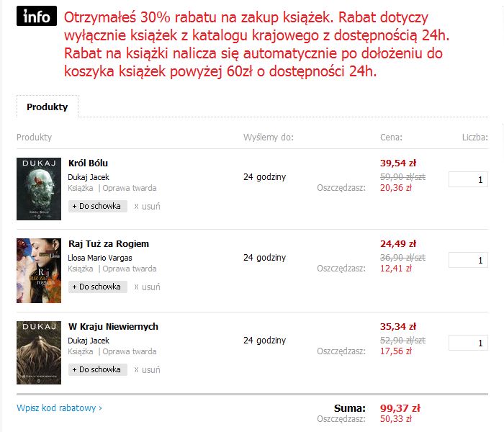
Task: Open the W Kraju Niewiernych title link
Action: click(113, 327)
